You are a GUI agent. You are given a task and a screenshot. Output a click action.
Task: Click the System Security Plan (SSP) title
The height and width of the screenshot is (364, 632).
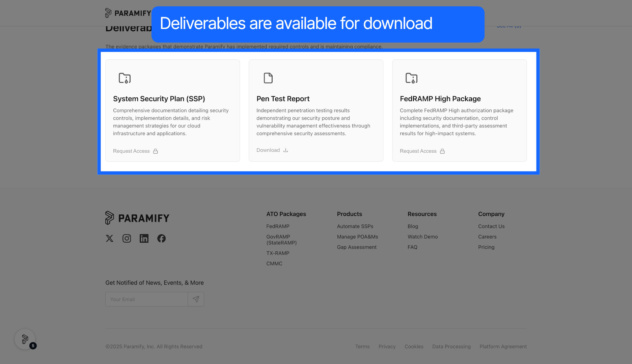159,99
